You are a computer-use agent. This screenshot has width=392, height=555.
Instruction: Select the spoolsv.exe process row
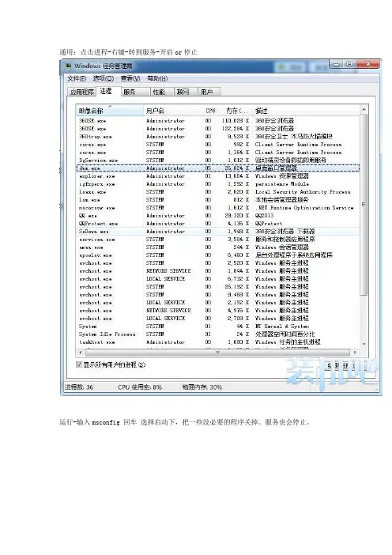tap(218, 255)
